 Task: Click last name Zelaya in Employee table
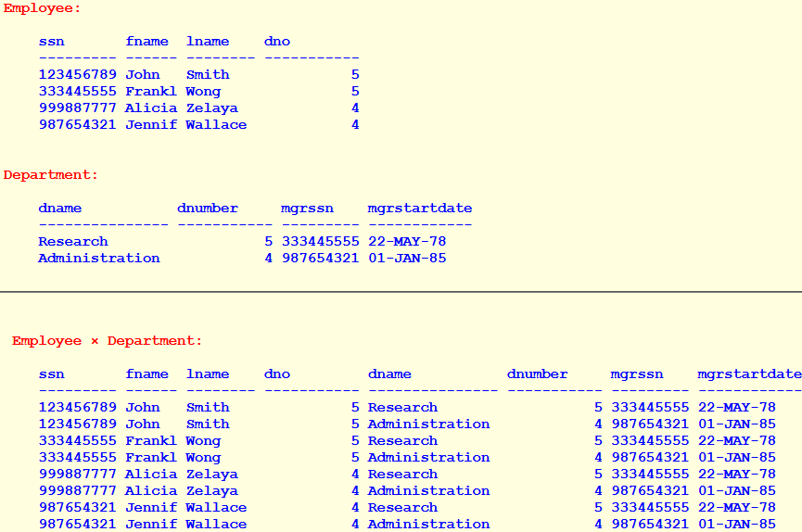click(x=211, y=108)
